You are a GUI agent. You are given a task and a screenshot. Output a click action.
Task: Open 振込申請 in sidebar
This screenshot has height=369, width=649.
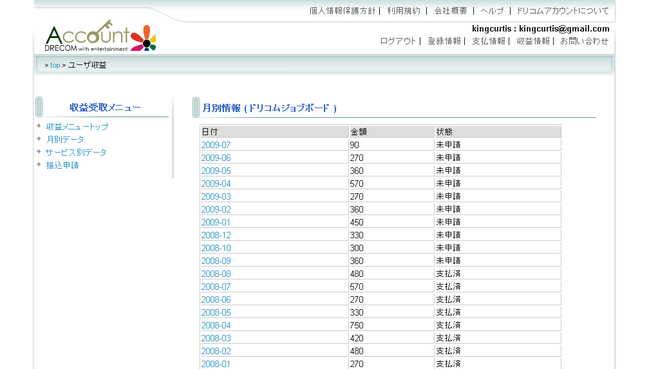tap(62, 165)
